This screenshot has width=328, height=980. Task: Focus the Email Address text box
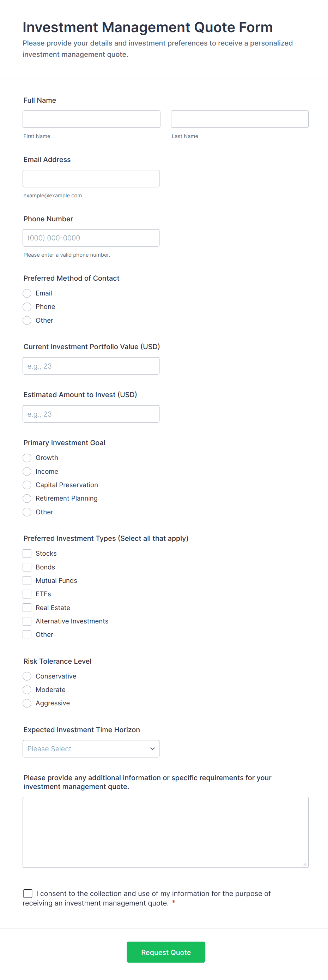pyautogui.click(x=91, y=178)
